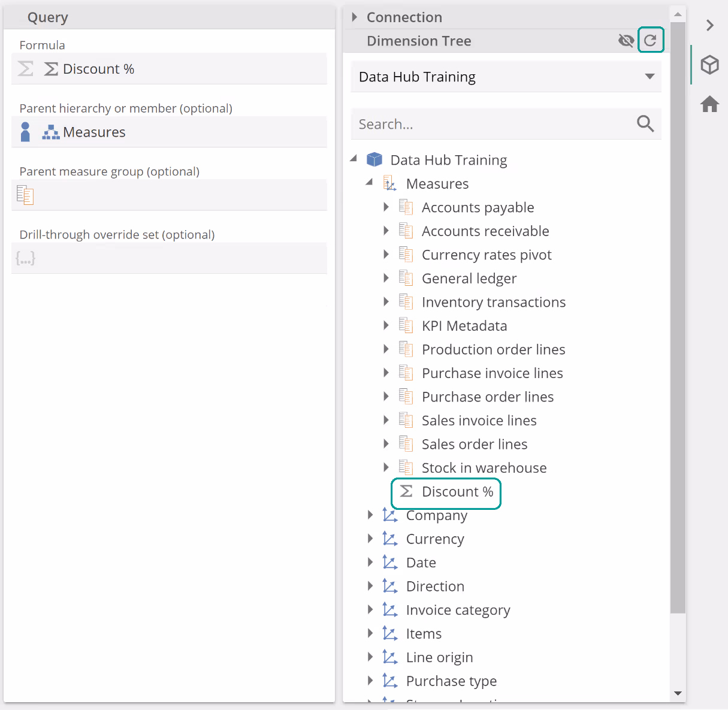Click the right chevron to collapse side panel

coord(709,25)
